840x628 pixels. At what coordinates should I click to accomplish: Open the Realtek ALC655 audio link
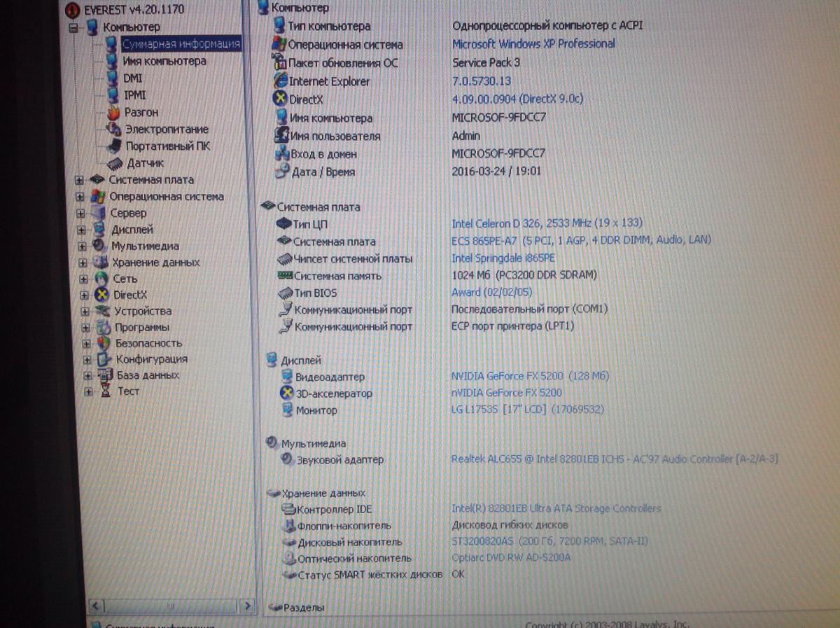click(615, 459)
